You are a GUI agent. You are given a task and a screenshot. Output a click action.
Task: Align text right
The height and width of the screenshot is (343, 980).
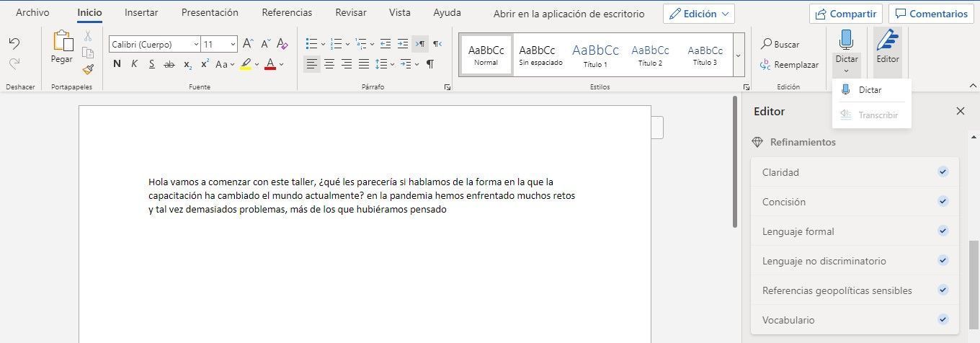(347, 64)
